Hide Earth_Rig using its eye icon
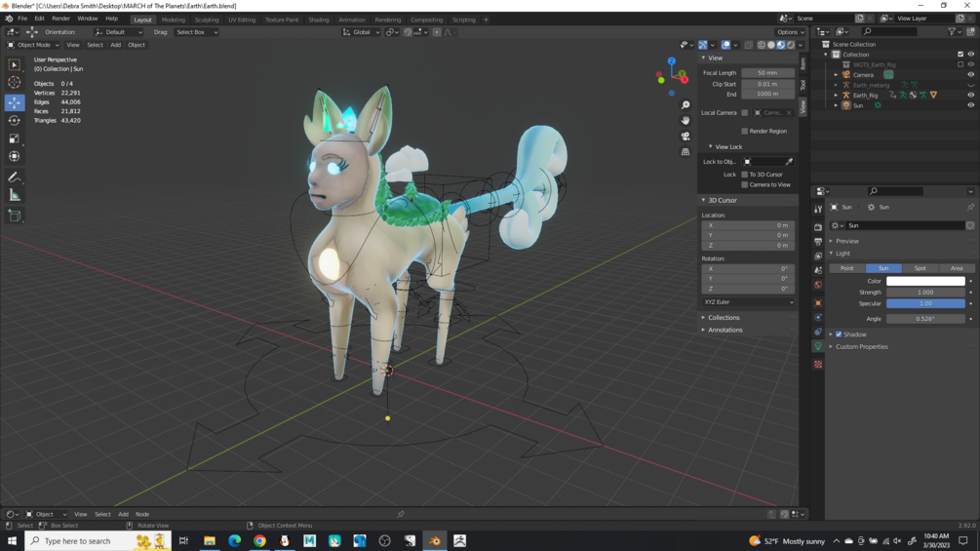Viewport: 980px width, 551px height. click(970, 95)
